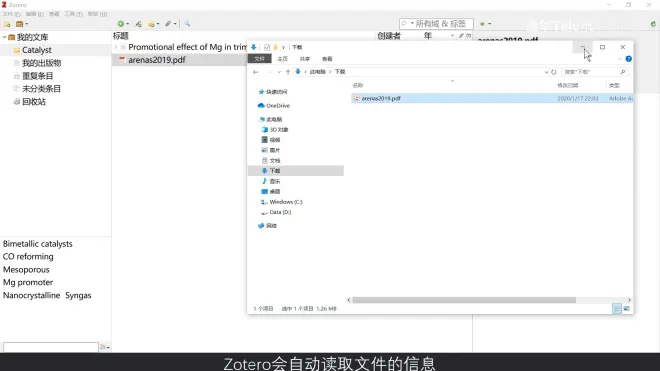Open Zotero 工具 menu
Image resolution: width=660 pixels, height=371 pixels.
(x=74, y=14)
